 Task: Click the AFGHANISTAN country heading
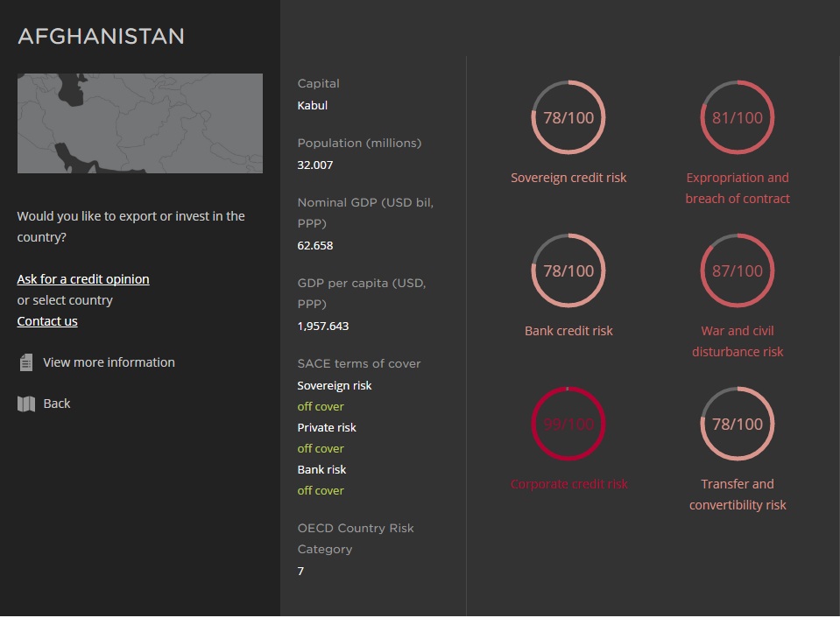(x=101, y=37)
